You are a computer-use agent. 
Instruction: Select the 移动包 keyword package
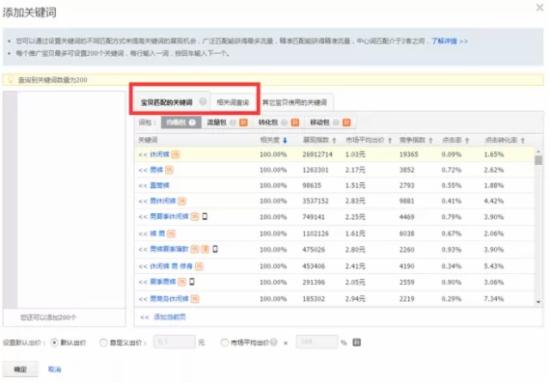(320, 122)
